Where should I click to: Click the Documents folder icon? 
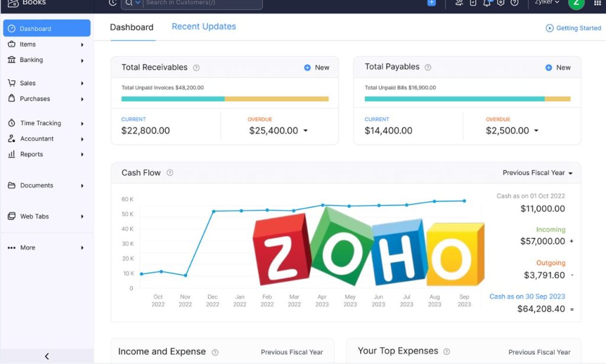[x=12, y=185]
